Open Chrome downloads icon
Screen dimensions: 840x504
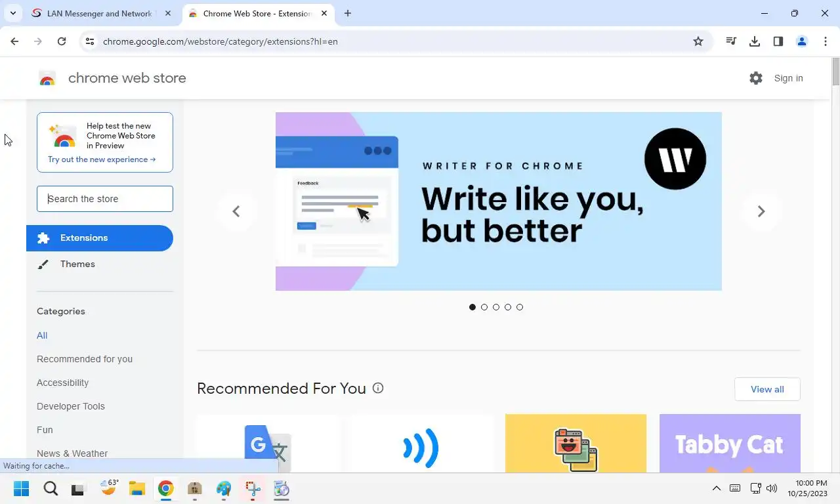point(755,41)
